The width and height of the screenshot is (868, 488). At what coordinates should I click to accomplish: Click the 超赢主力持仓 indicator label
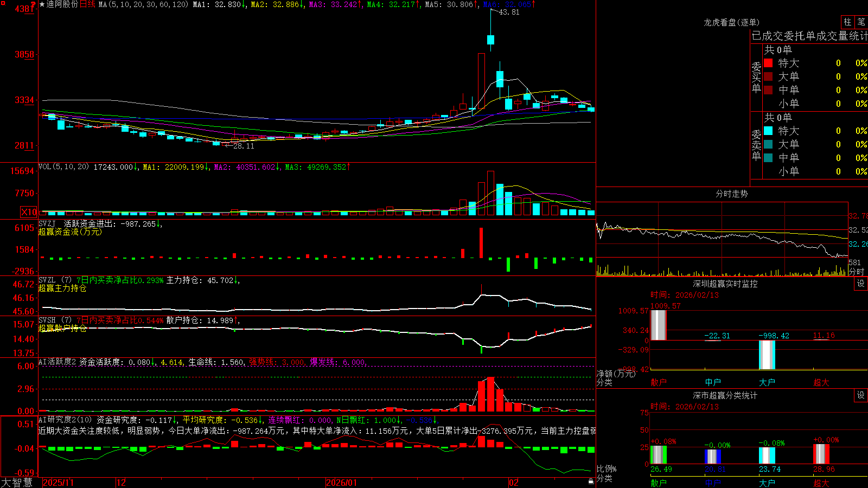coord(62,288)
